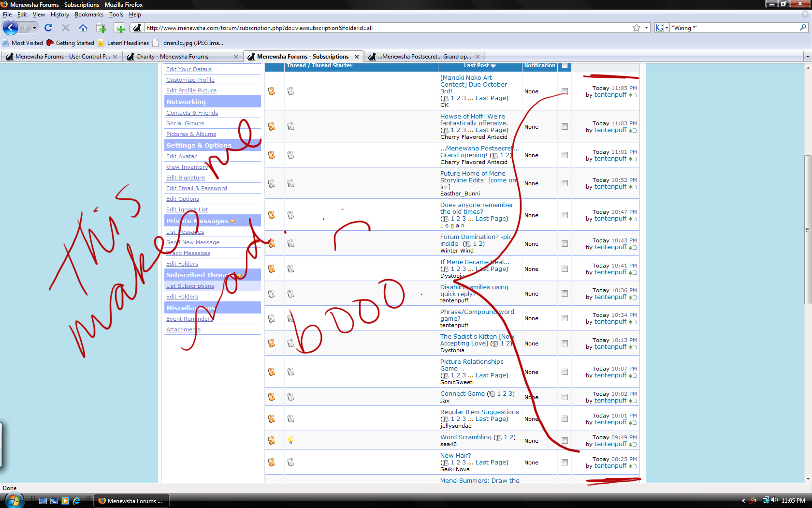Check box for Future Home of Mene
Screen dimensions: 812x508
tap(565, 183)
